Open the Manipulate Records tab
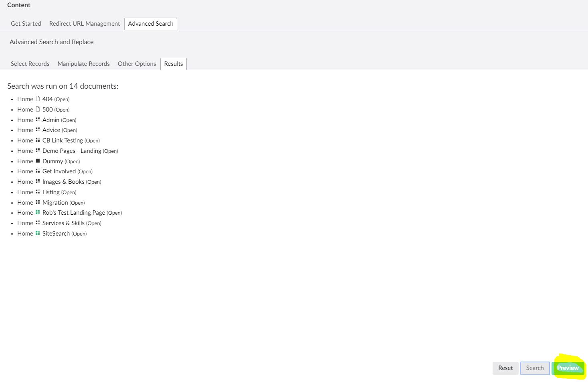Screen dimensions: 588x382 tap(83, 63)
